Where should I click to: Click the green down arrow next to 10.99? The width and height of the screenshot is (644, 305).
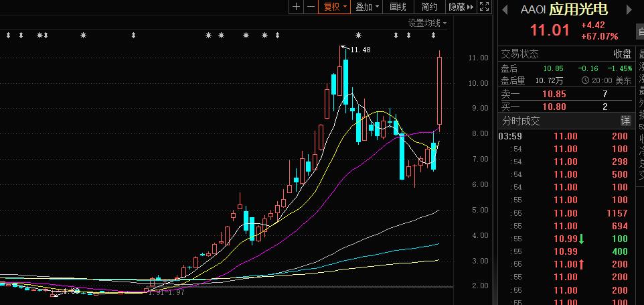[582, 239]
